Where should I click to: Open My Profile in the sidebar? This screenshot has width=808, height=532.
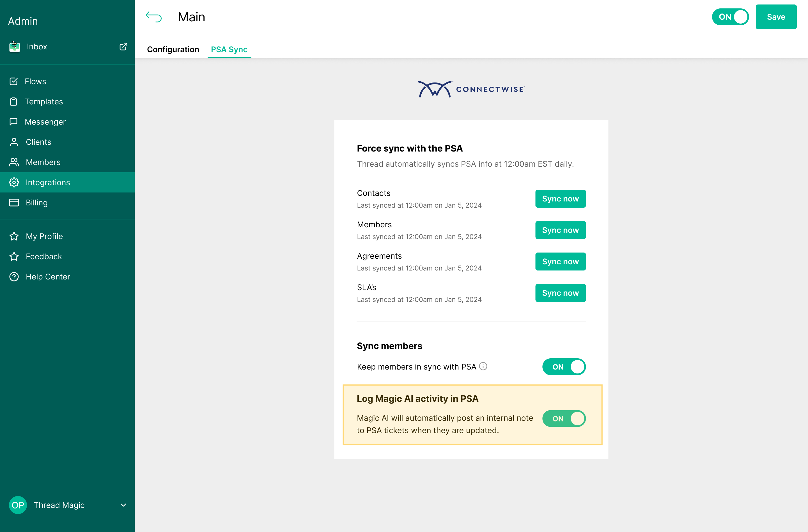(x=67, y=236)
